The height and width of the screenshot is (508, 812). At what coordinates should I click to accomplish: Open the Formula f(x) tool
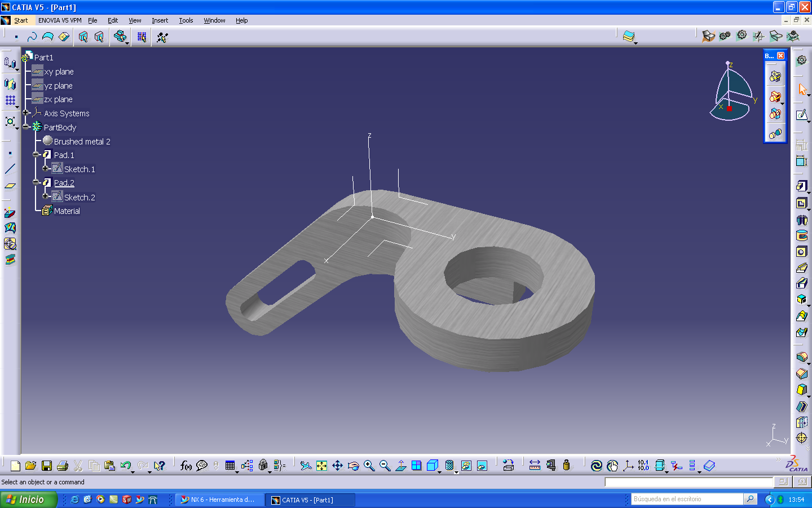tap(186, 466)
